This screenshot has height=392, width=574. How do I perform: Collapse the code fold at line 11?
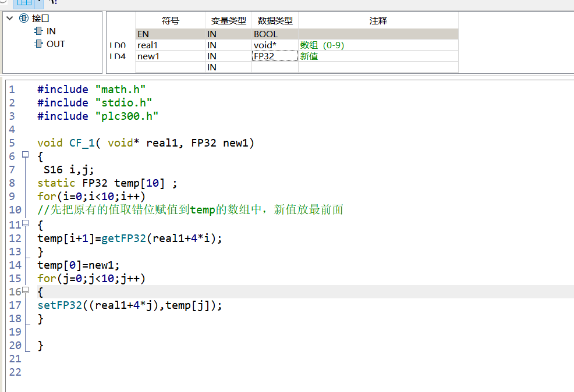tap(25, 223)
